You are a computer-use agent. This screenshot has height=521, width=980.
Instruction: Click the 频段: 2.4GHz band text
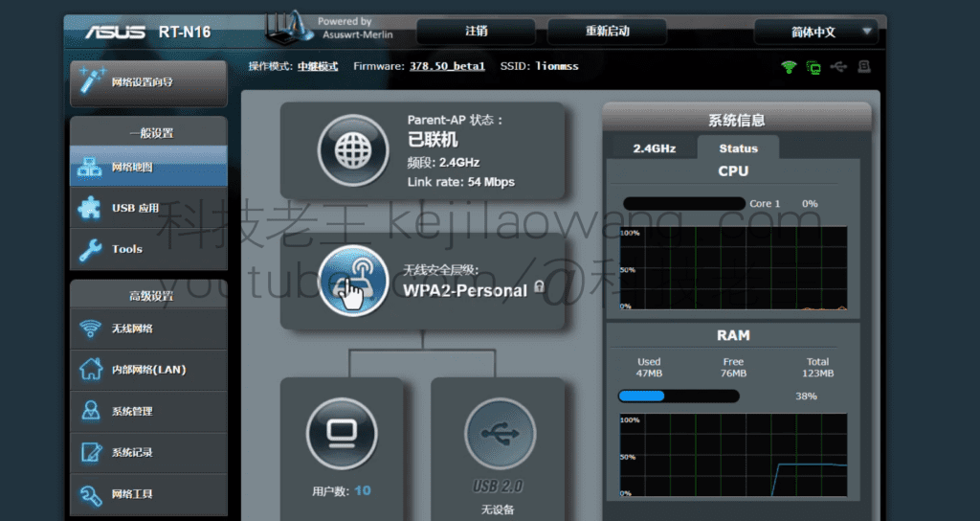443,163
